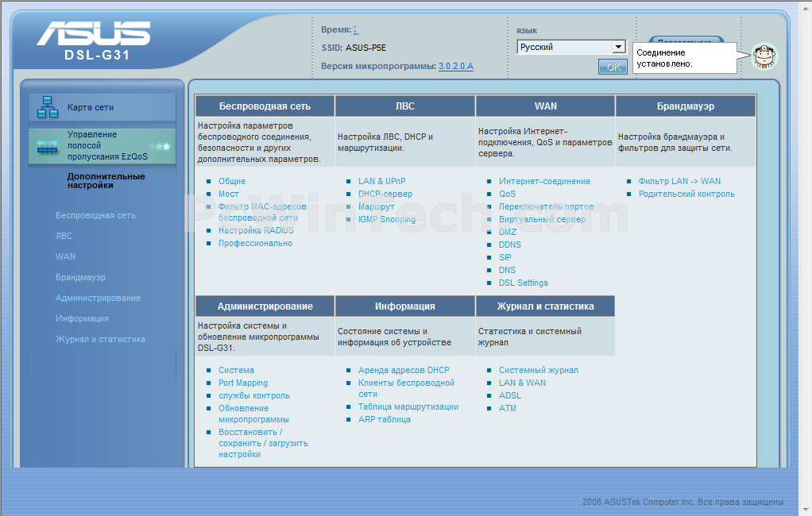Screen dimensions: 812x516
Task: Open the Мост link
Action: [228, 194]
